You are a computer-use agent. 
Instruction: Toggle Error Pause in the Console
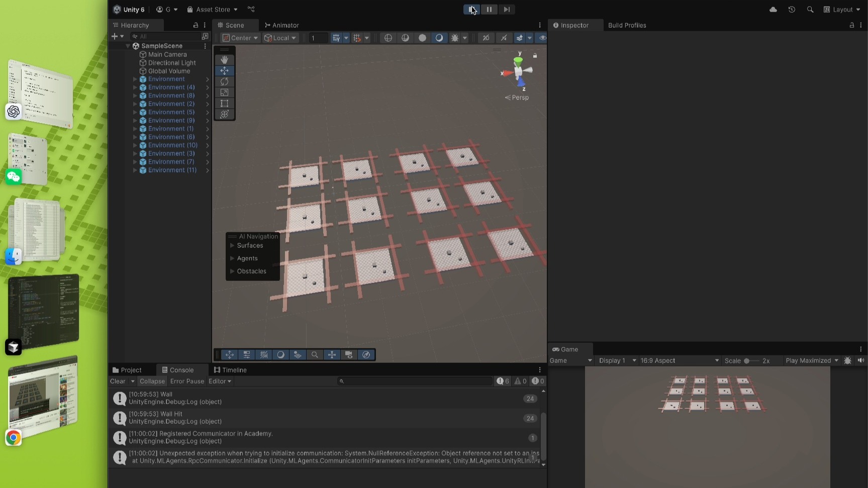click(x=187, y=381)
